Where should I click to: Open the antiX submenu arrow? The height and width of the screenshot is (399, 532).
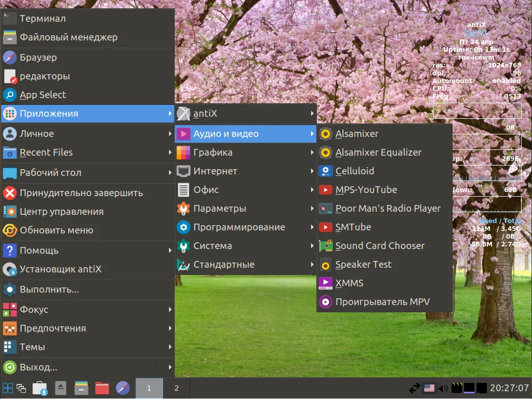click(312, 114)
